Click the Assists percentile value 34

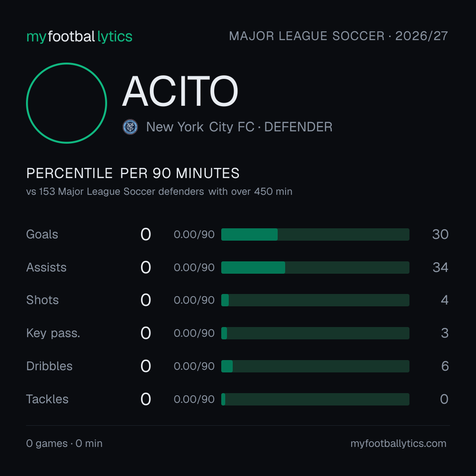440,268
